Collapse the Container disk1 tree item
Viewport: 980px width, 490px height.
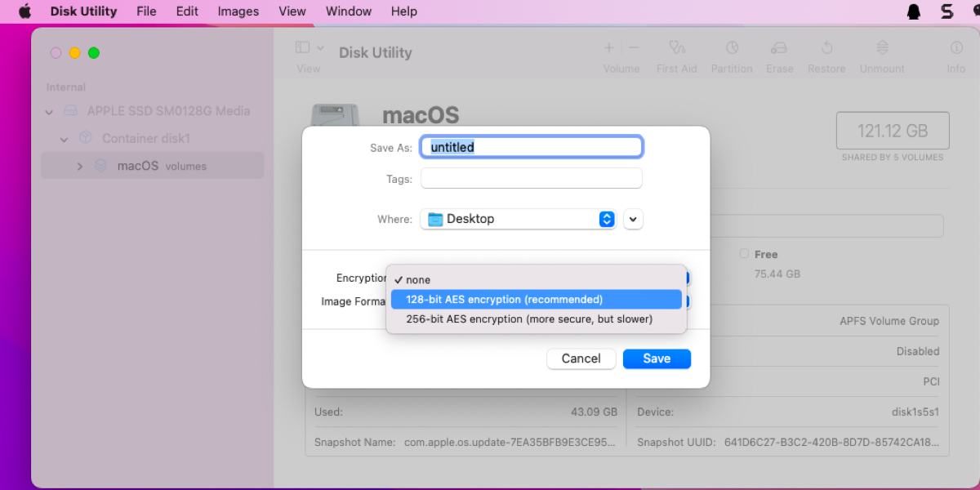[65, 139]
